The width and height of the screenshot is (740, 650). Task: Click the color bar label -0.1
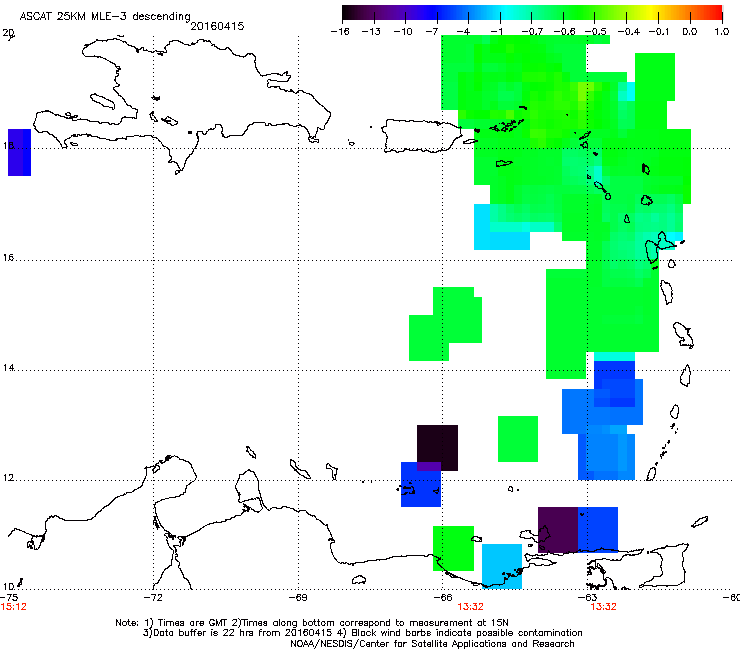tap(659, 32)
